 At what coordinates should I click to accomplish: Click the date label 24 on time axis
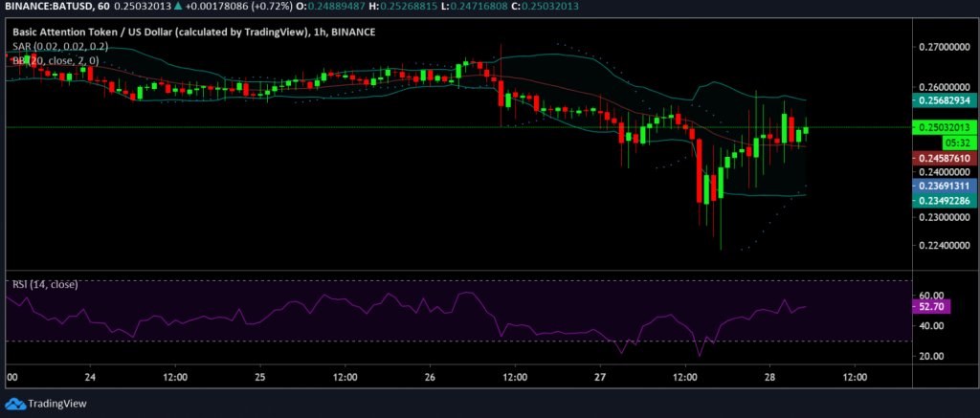(90, 378)
